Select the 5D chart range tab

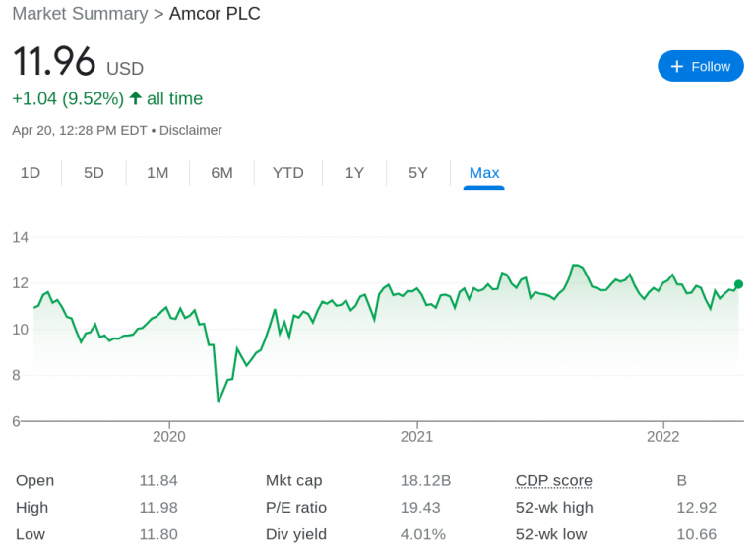click(x=94, y=173)
